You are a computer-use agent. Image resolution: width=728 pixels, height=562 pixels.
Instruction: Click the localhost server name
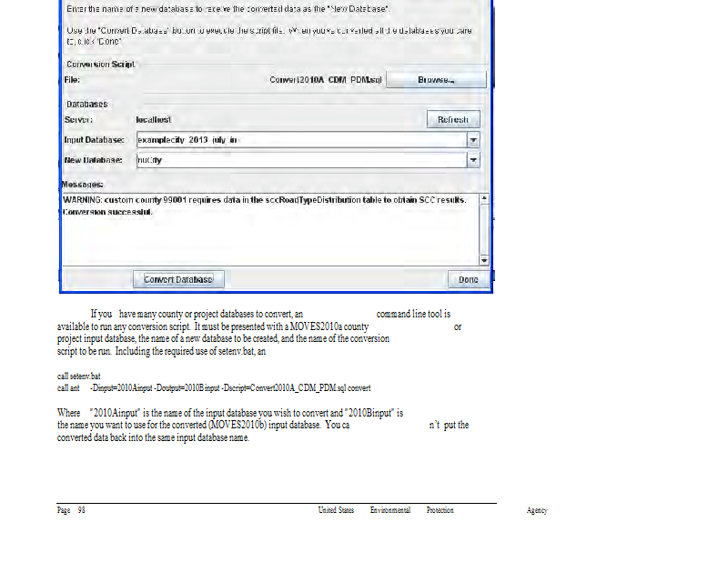[x=154, y=119]
